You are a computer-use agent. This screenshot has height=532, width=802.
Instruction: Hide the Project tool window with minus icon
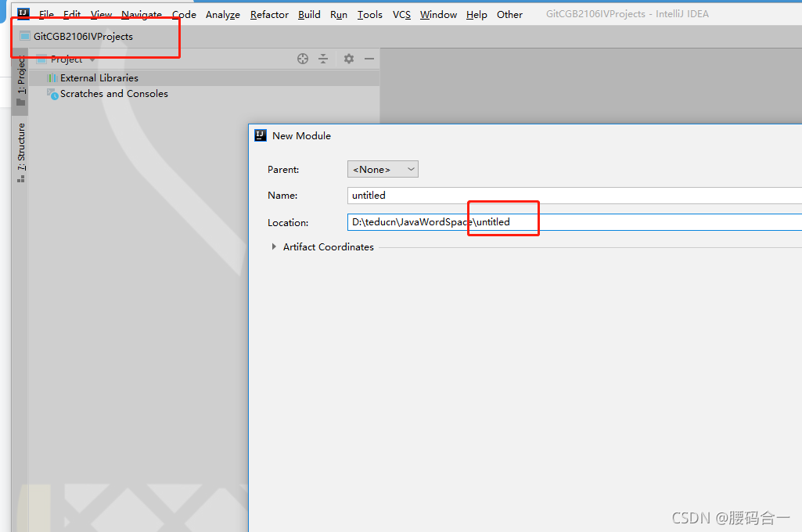pos(369,59)
